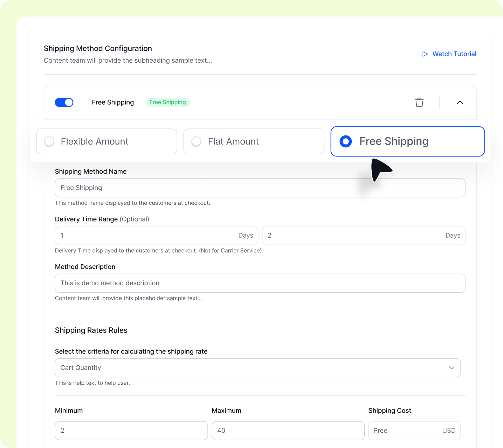The width and height of the screenshot is (503, 448).
Task: Delete the Free Shipping method via trash icon
Action: 419,102
